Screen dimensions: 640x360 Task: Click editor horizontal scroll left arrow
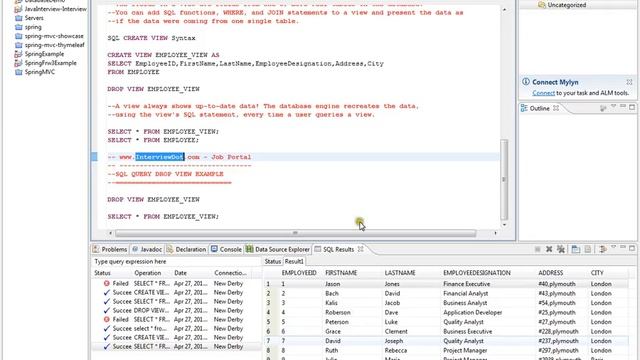click(x=111, y=233)
